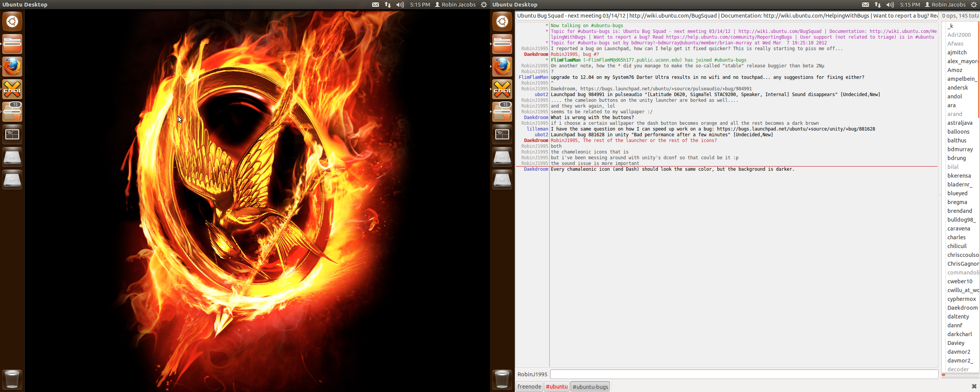Open Dash home on the right monitor's launcher

[x=502, y=21]
